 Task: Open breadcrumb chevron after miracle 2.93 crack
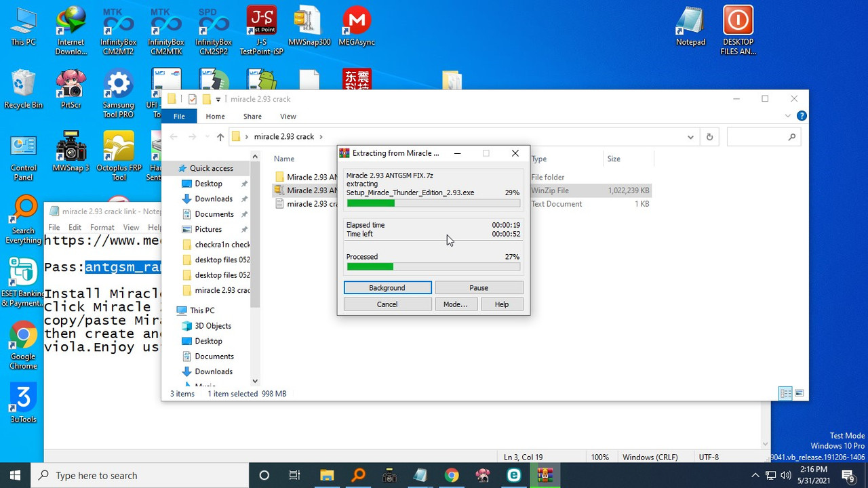[321, 137]
